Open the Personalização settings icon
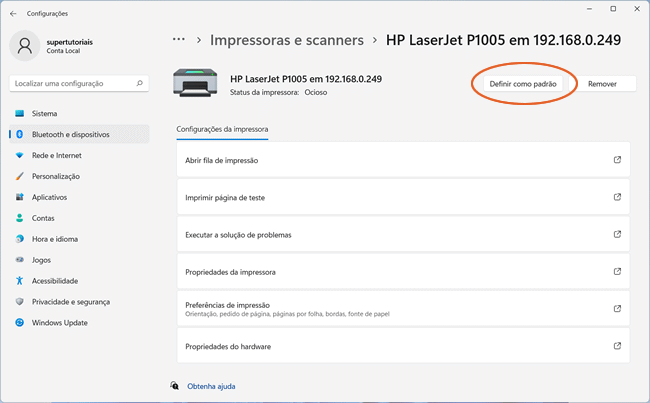This screenshot has height=403, width=650. point(20,176)
